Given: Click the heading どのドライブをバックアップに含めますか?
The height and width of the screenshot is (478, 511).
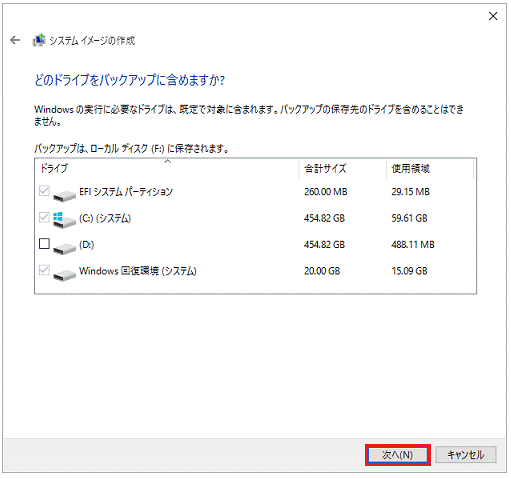Looking at the screenshot, I should pyautogui.click(x=130, y=80).
